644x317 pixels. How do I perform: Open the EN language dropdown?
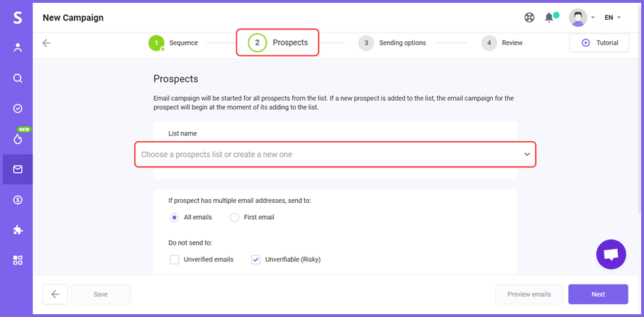[x=612, y=18]
